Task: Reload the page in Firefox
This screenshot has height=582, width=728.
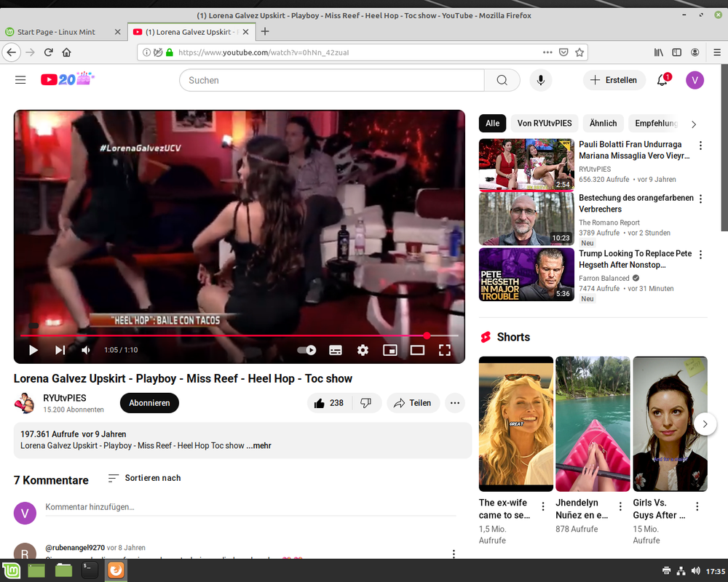Action: click(48, 52)
